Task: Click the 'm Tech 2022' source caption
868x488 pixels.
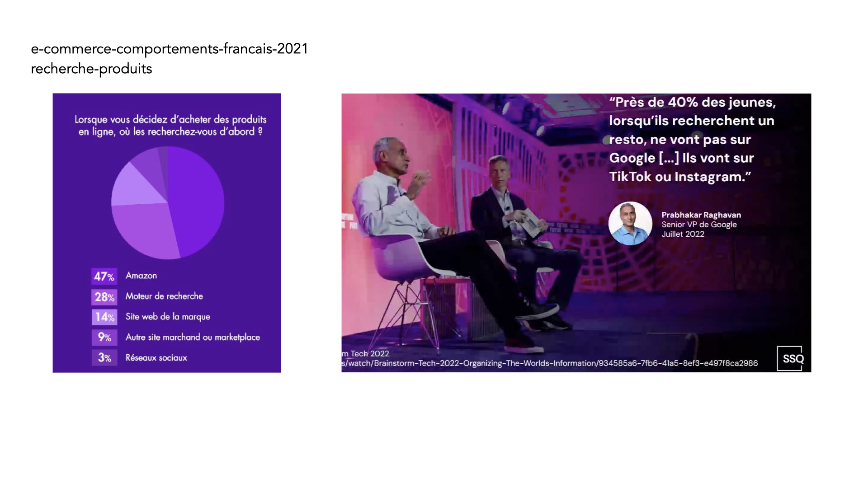Action: (365, 353)
